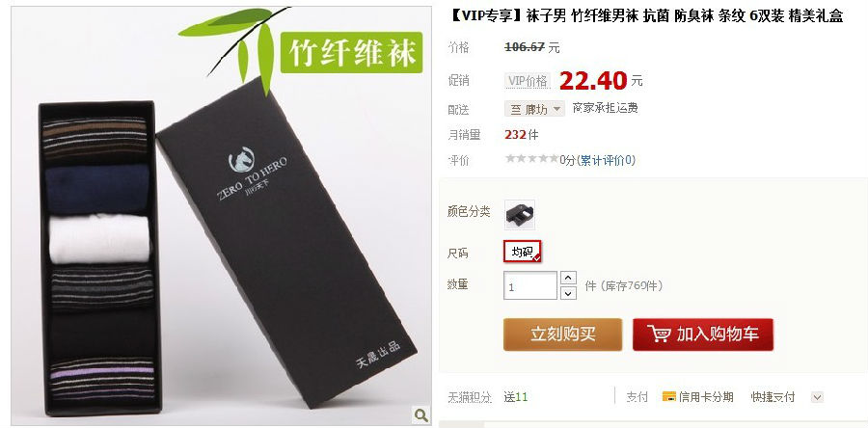This screenshot has width=868, height=428.
Task: Click the 快捷支付 quick pay option
Action: [773, 397]
